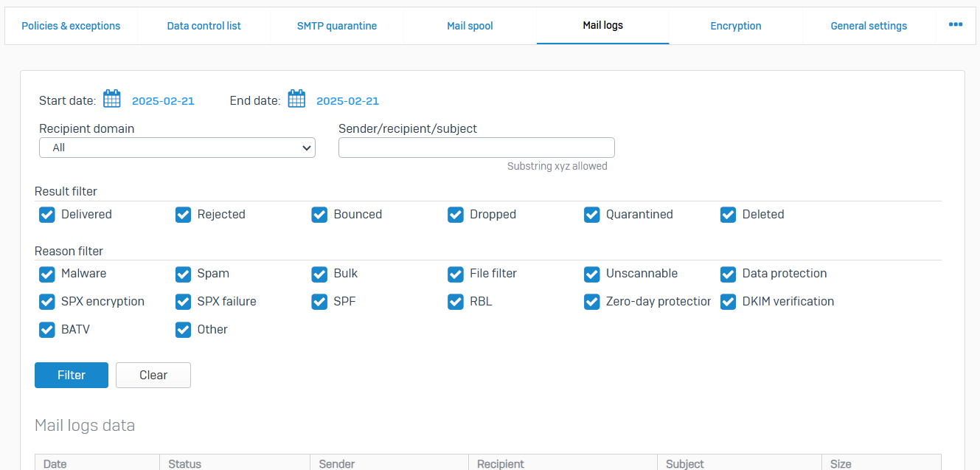Image resolution: width=980 pixels, height=470 pixels.
Task: Disable the Malware reason filter
Action: [47, 274]
